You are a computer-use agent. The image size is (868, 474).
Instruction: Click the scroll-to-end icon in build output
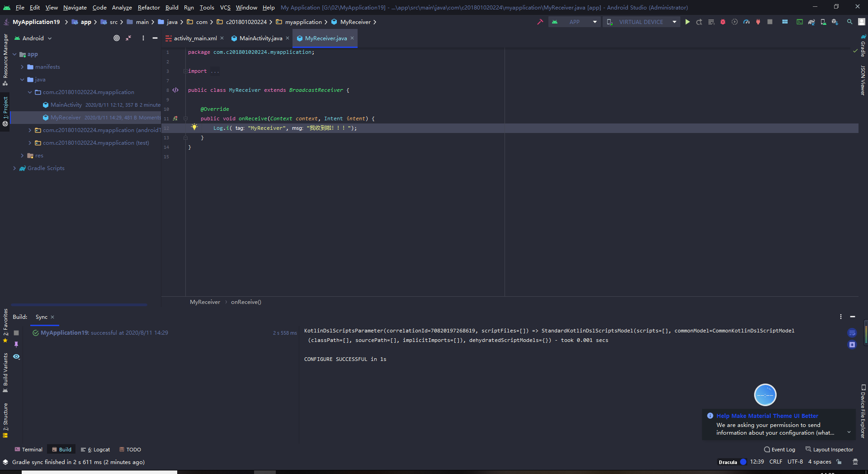(x=852, y=345)
